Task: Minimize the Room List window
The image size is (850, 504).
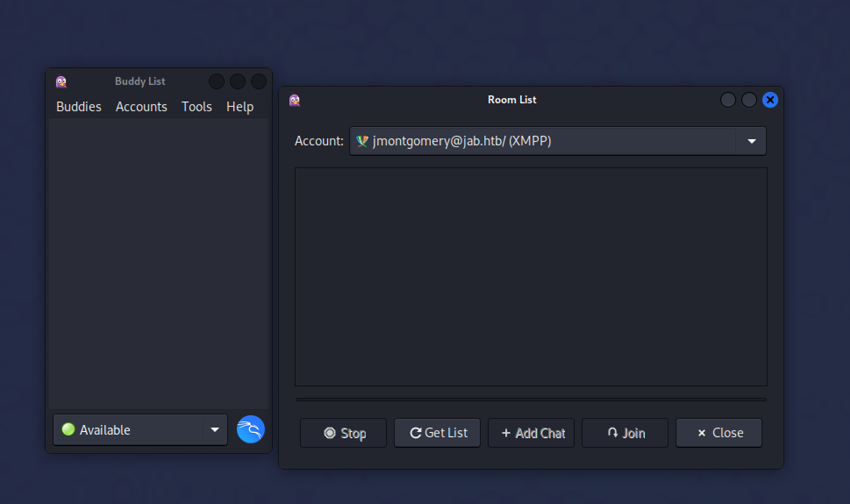Action: pyautogui.click(x=728, y=100)
